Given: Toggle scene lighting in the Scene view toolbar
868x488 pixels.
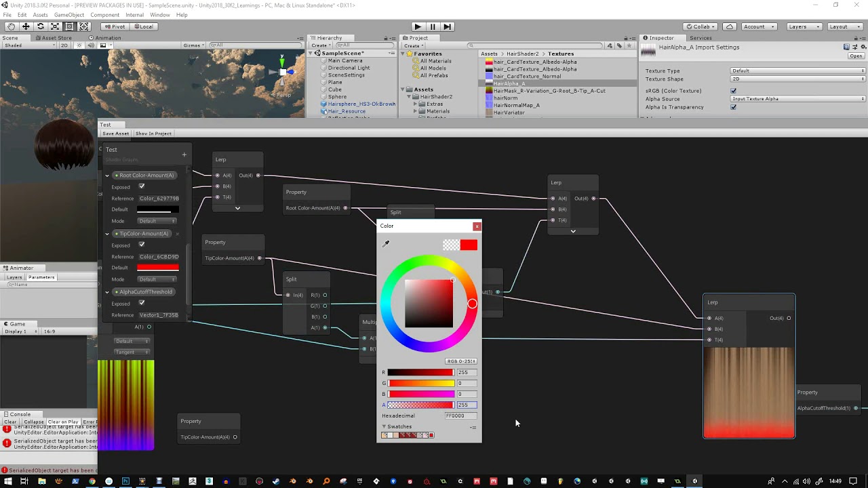Looking at the screenshot, I should pos(79,45).
